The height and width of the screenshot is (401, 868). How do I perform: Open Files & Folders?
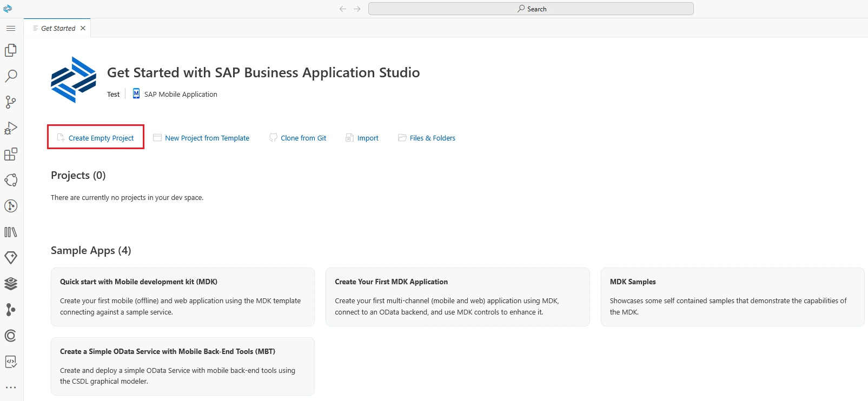point(427,138)
